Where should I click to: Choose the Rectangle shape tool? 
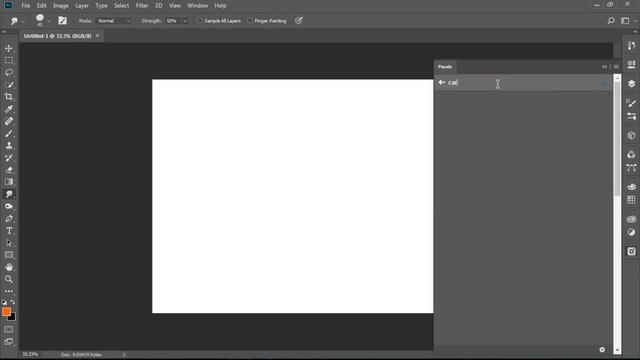(9, 255)
